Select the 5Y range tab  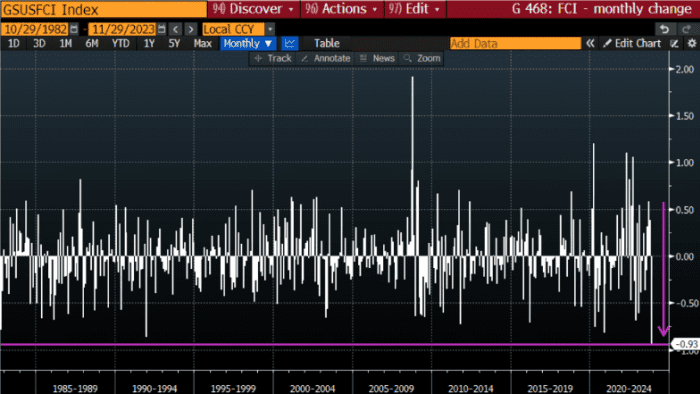(174, 43)
